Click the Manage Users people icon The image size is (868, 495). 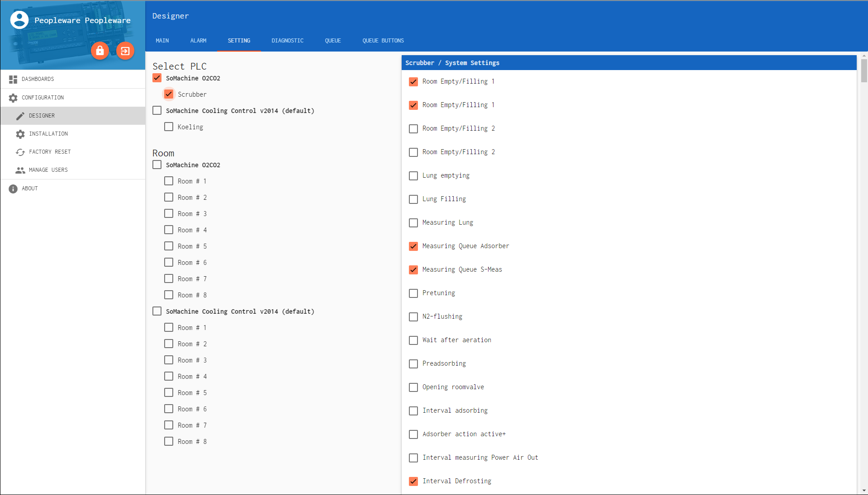pos(20,170)
